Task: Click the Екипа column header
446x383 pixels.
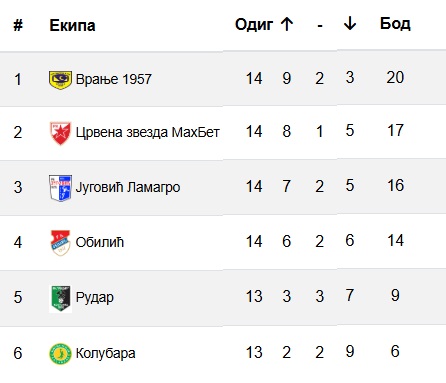Action: [72, 25]
